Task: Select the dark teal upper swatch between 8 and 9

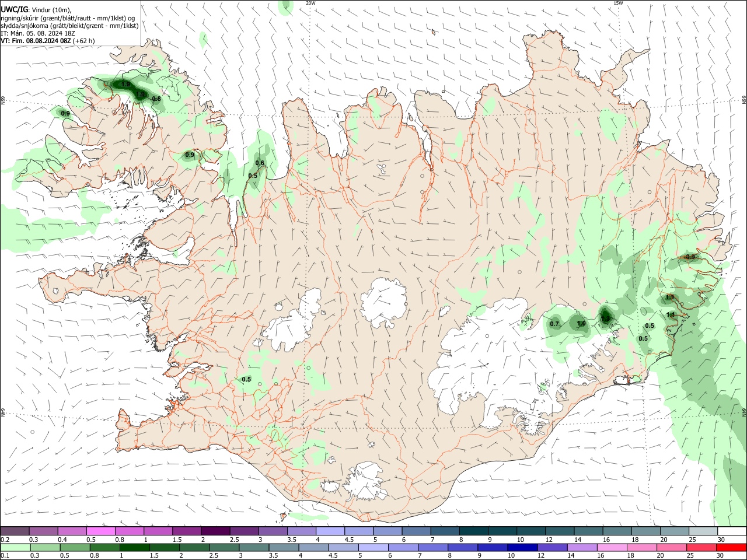Action: pos(474,531)
